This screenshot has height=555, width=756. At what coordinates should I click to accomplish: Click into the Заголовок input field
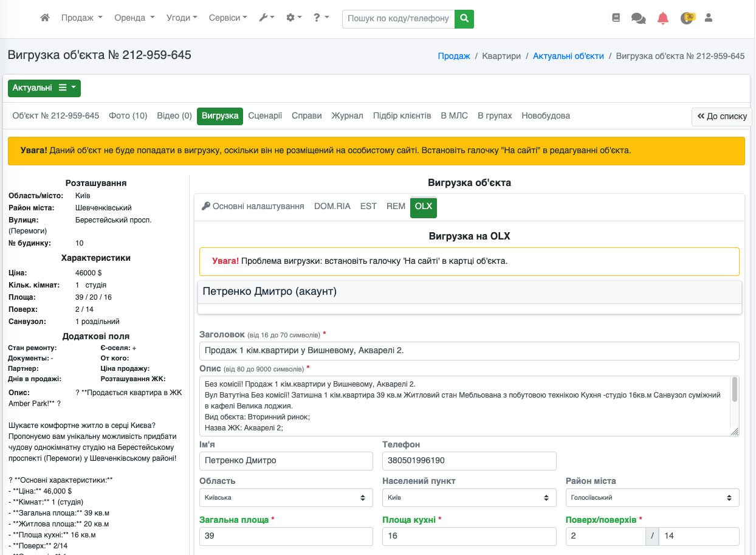469,351
